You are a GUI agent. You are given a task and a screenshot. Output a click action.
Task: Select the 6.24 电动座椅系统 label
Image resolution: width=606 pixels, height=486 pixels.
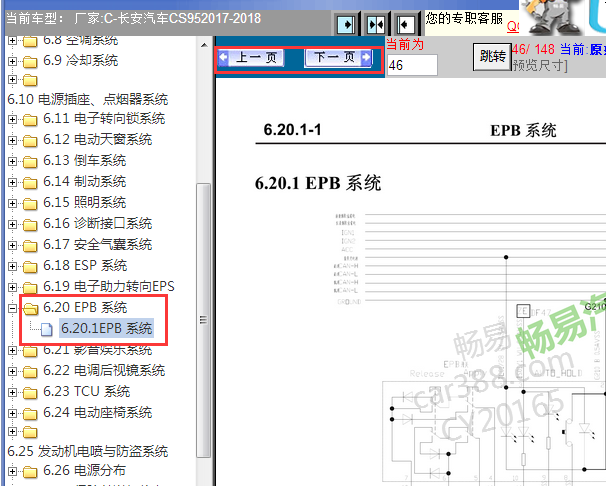(97, 412)
